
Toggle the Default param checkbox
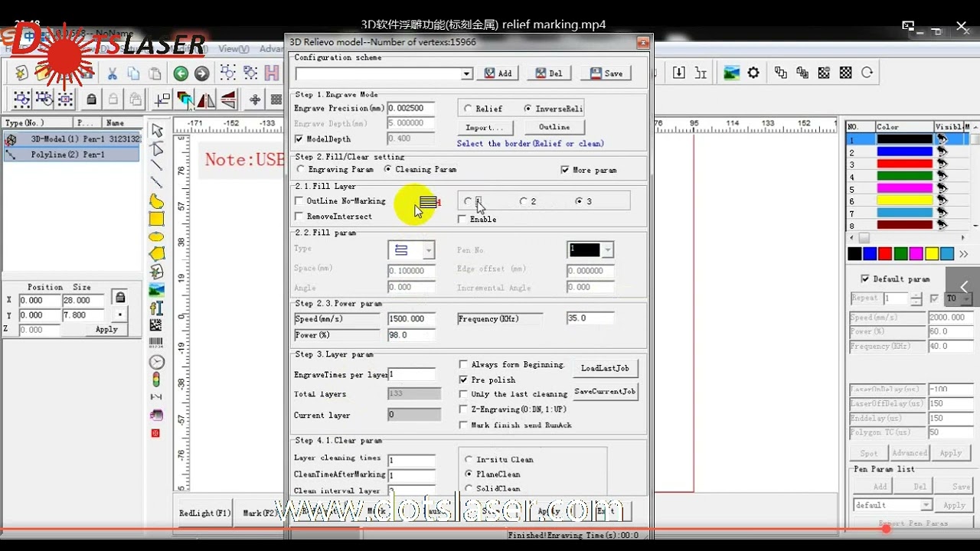pos(865,279)
